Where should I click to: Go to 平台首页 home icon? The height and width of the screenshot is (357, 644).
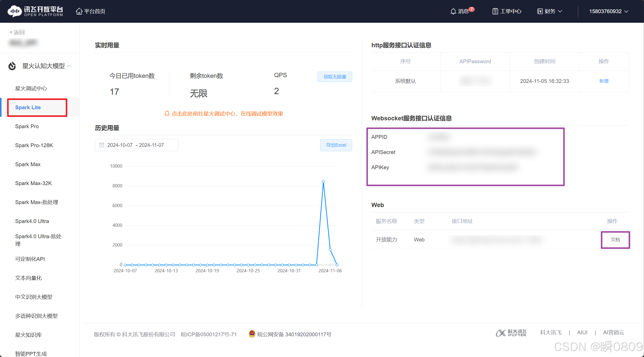(79, 11)
